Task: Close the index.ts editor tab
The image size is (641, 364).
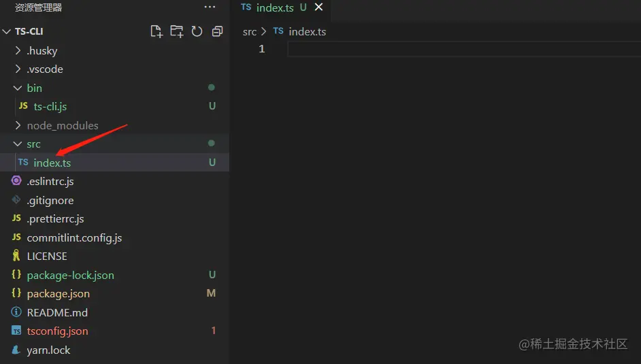Action: pos(318,7)
